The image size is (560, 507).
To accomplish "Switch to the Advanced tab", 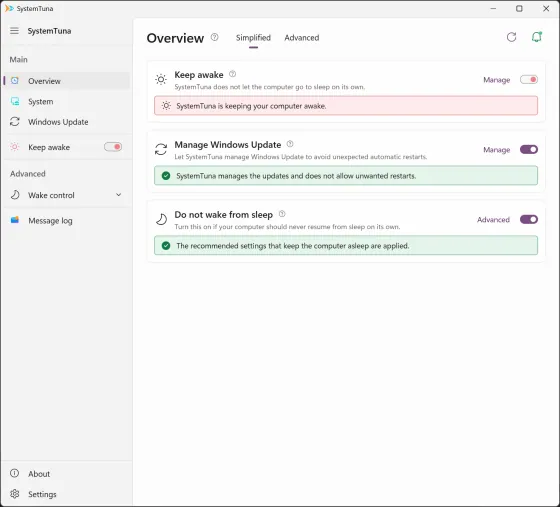I will click(302, 37).
